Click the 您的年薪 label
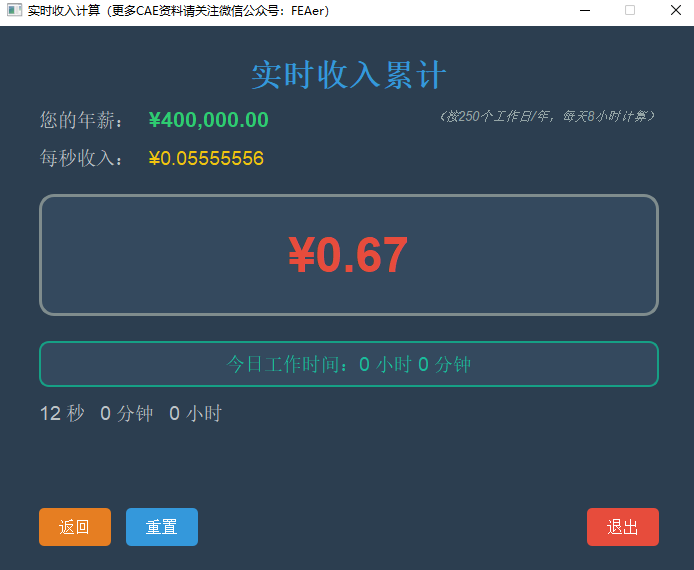 (82, 120)
